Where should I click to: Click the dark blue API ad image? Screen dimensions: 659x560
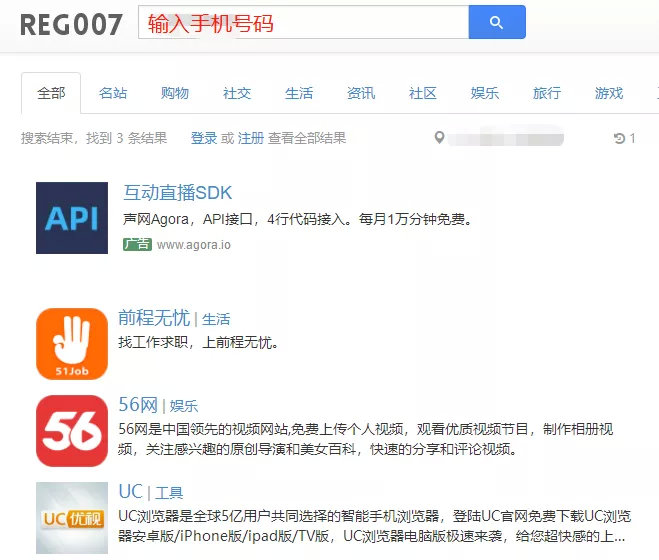72,218
